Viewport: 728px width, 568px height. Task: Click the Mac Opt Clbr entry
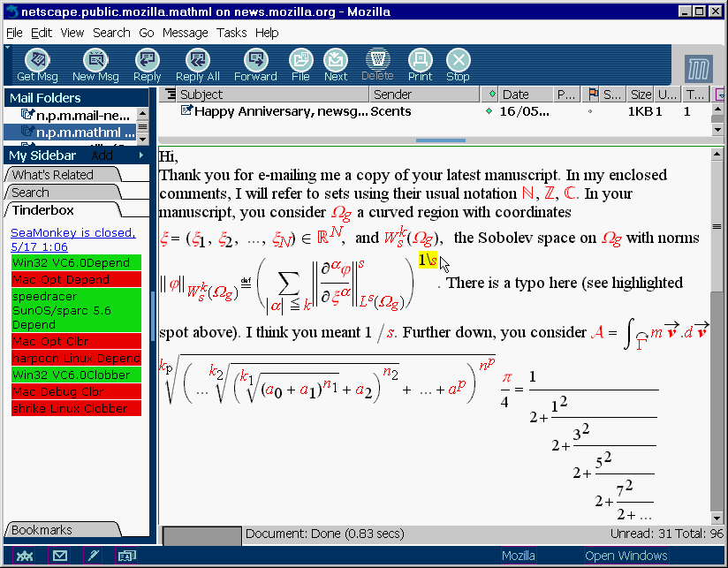pos(76,341)
